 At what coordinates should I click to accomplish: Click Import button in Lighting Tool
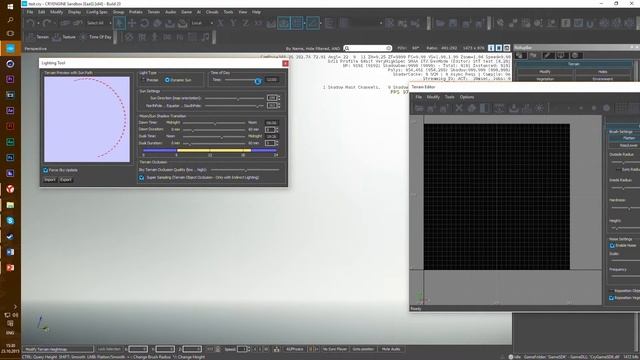point(50,180)
